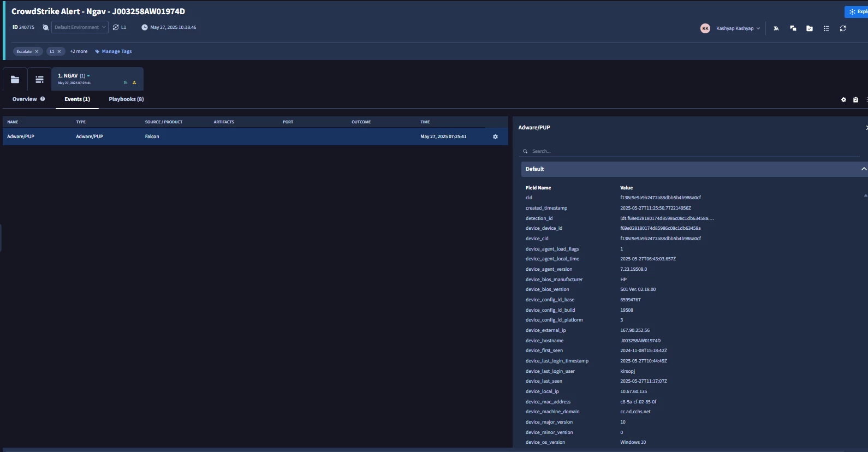The height and width of the screenshot is (452, 868).
Task: Sort by the OUTCOME column header
Action: (x=361, y=122)
